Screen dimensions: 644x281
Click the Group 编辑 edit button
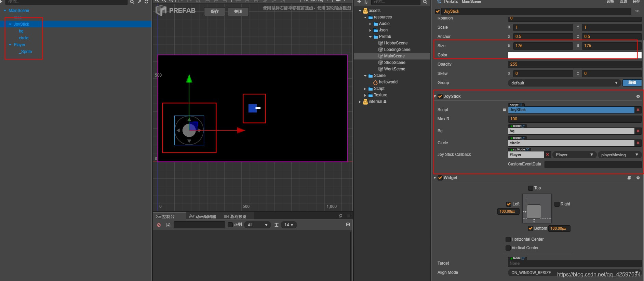click(x=632, y=82)
